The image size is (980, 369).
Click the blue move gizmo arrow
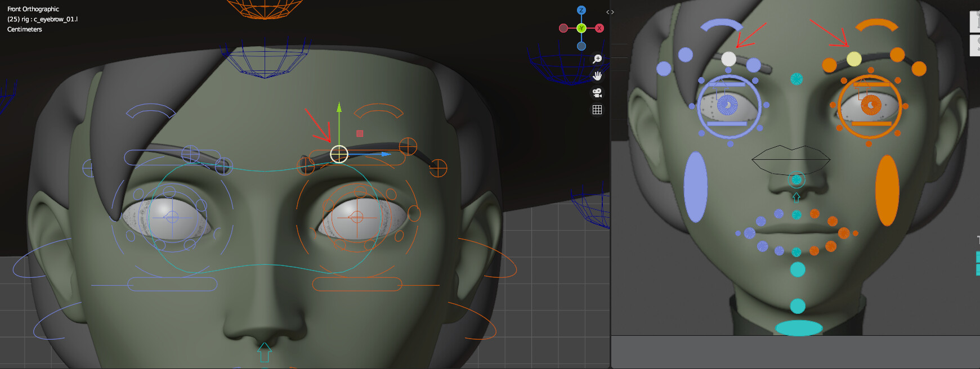pos(386,154)
